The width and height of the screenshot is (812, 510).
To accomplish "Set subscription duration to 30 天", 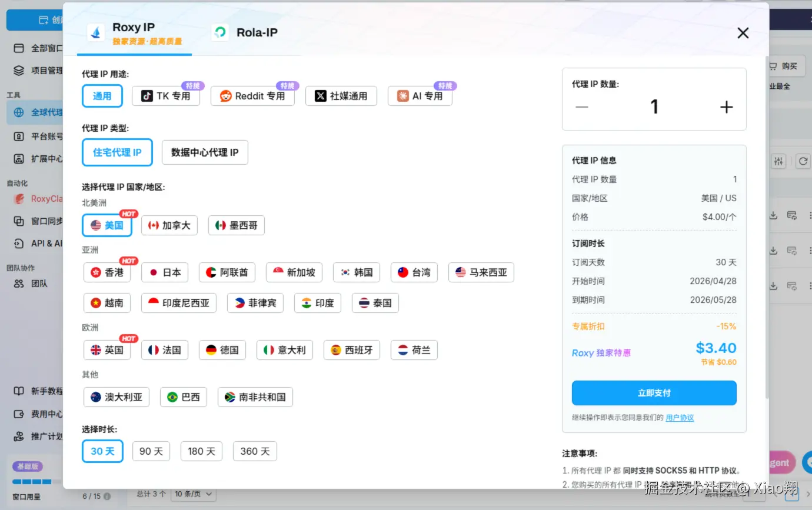I will point(102,451).
